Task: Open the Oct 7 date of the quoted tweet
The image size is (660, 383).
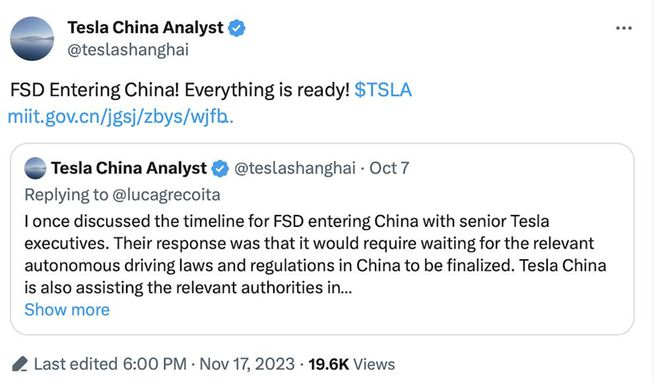Action: pyautogui.click(x=389, y=168)
